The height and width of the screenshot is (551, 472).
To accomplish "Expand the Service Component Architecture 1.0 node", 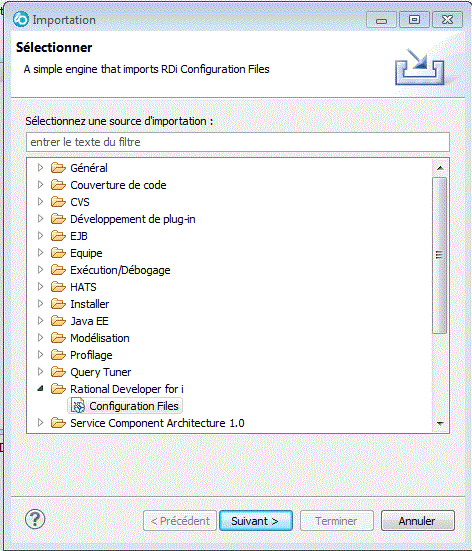I will 40,423.
